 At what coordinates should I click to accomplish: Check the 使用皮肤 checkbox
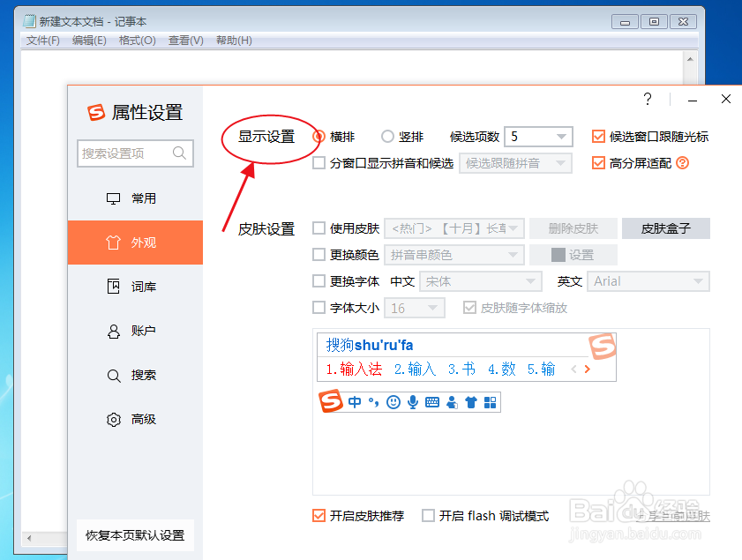coord(319,228)
